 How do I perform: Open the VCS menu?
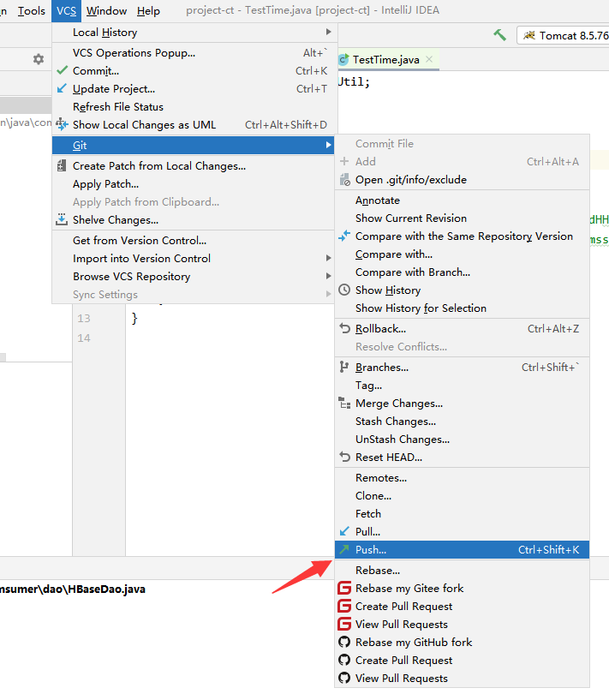click(66, 11)
